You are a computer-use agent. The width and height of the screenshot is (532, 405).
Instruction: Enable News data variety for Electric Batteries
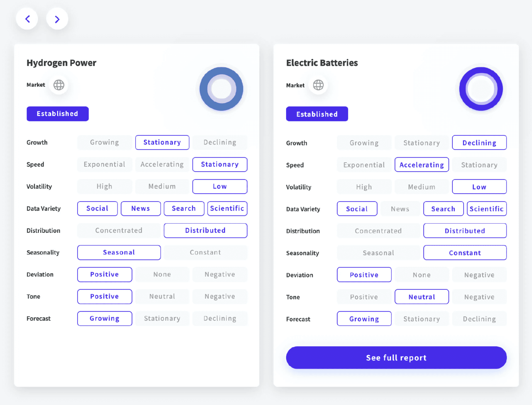(400, 209)
